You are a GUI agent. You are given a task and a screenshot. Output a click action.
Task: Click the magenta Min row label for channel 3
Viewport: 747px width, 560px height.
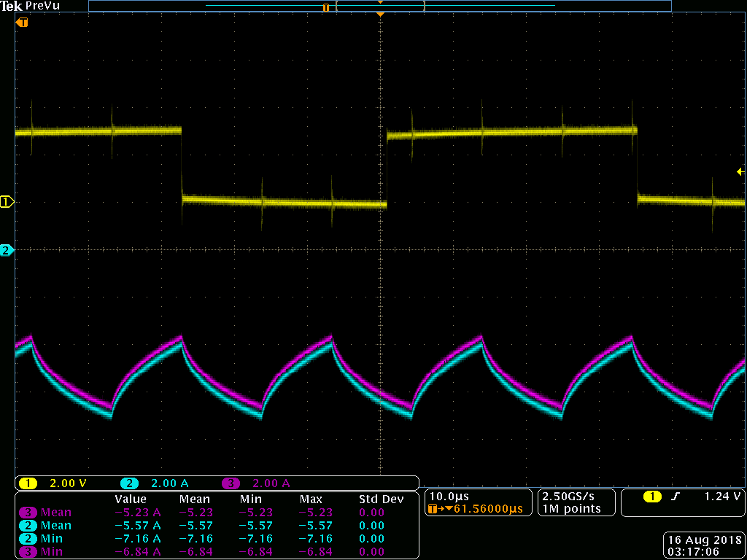(x=51, y=552)
